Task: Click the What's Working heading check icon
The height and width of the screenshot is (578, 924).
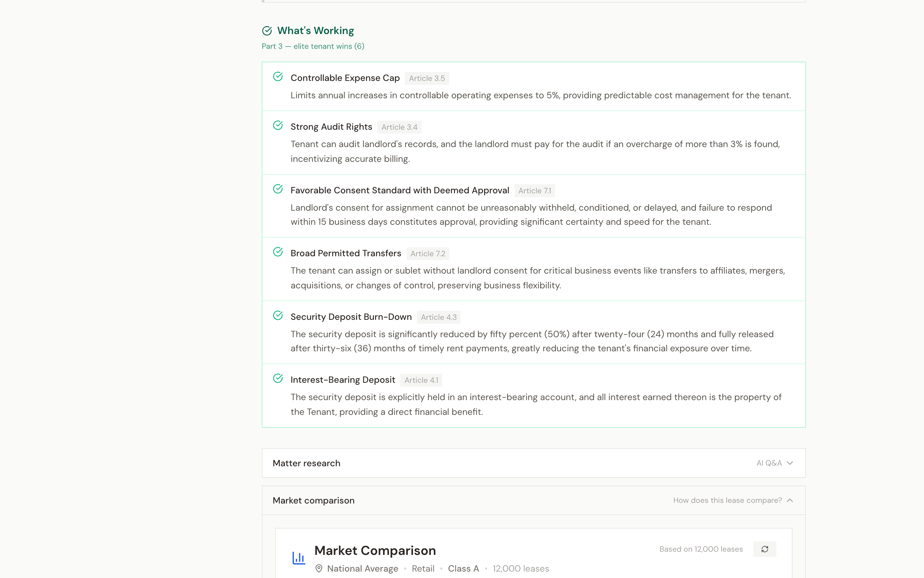Action: (x=267, y=31)
